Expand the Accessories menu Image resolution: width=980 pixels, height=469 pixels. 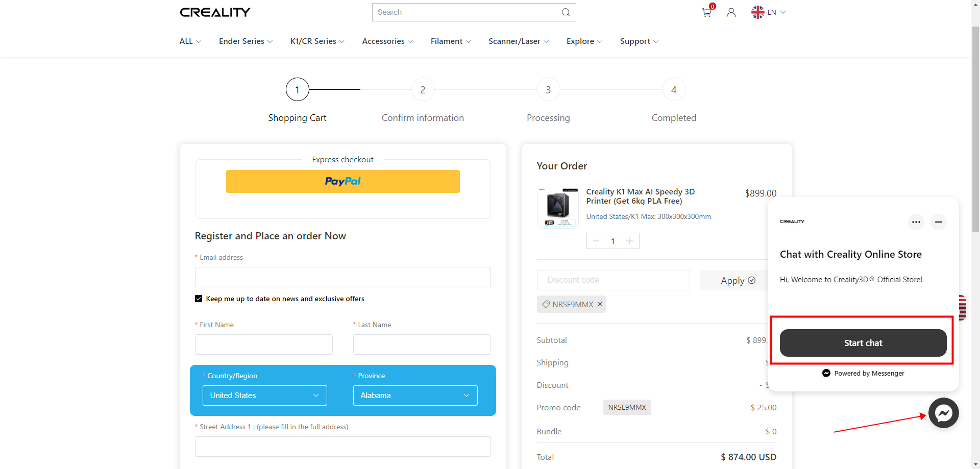pyautogui.click(x=387, y=41)
